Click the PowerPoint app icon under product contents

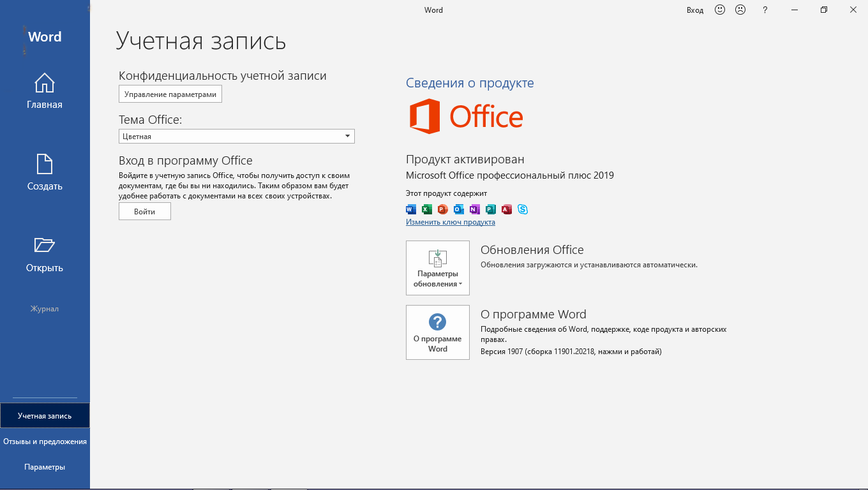[x=443, y=209]
